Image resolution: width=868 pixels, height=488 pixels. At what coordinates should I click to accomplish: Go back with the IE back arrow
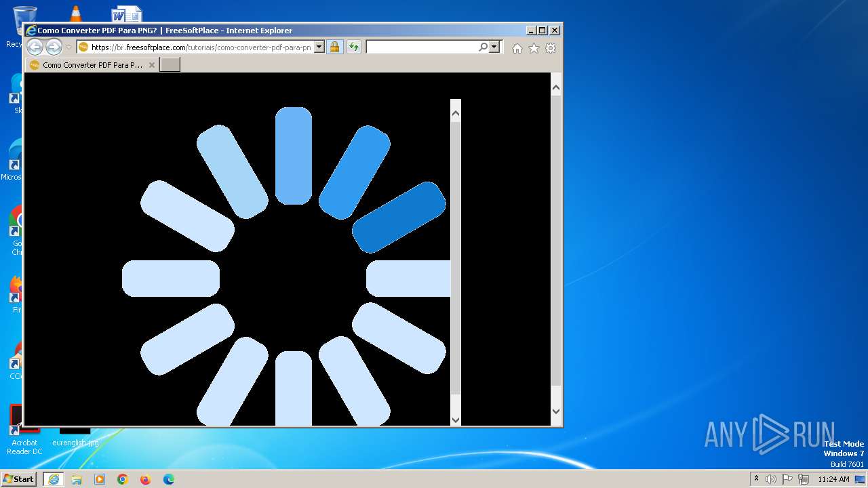coord(35,47)
